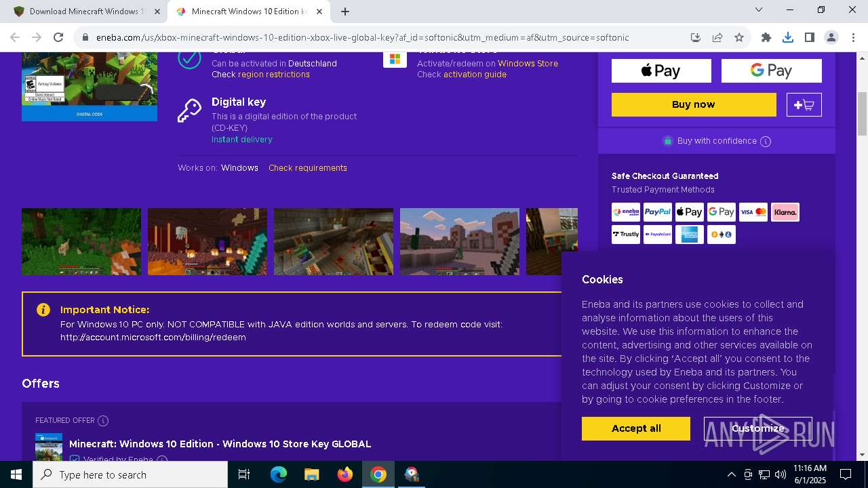The image size is (868, 488).
Task: Click Instant delivery link
Action: tap(242, 140)
